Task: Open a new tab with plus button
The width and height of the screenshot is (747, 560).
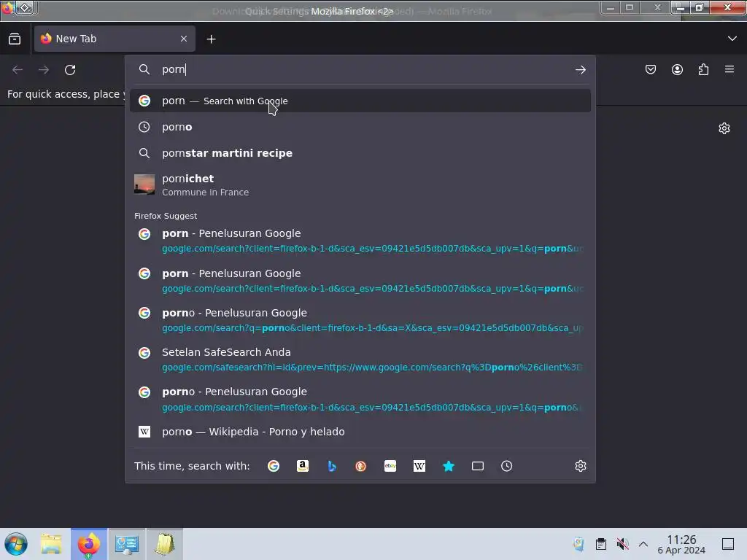Action: (211, 39)
